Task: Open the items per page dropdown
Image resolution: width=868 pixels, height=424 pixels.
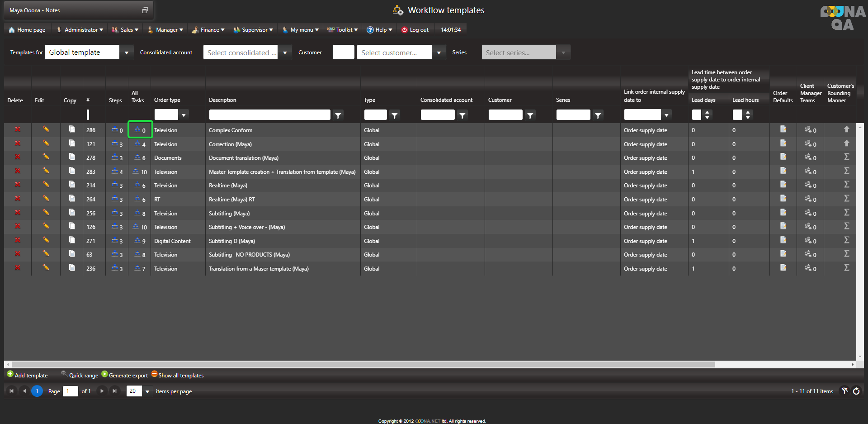Action: pyautogui.click(x=147, y=391)
